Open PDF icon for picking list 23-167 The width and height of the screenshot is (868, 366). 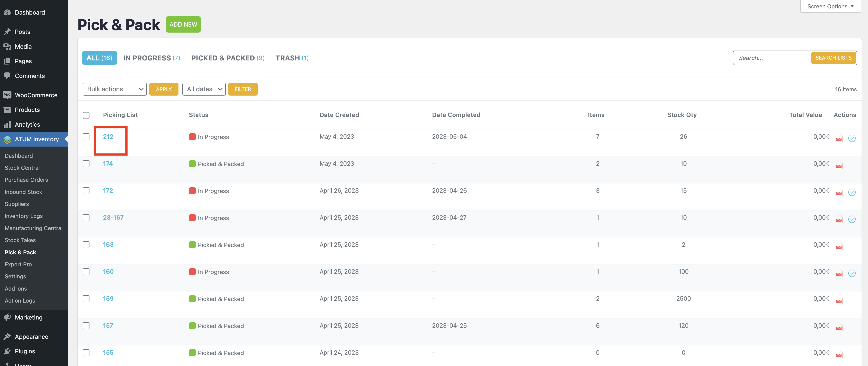(839, 219)
